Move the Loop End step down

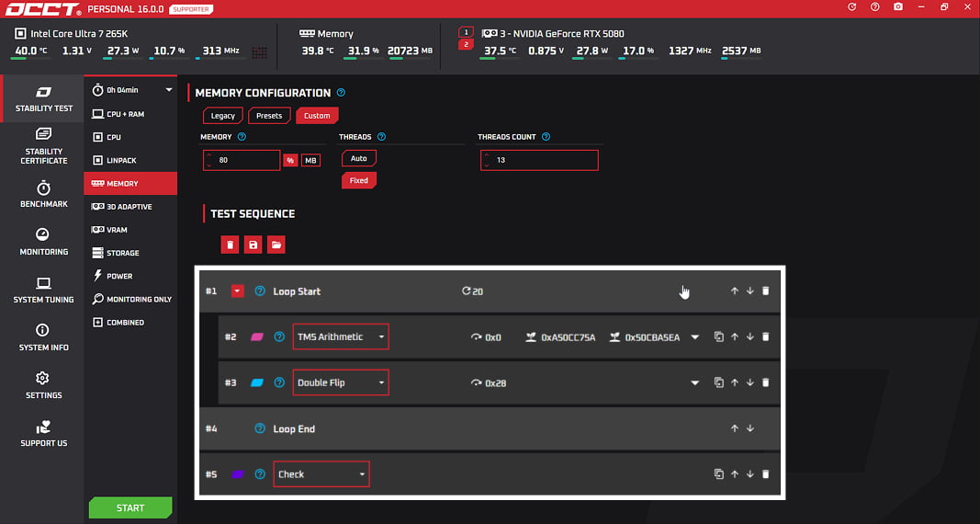[750, 428]
